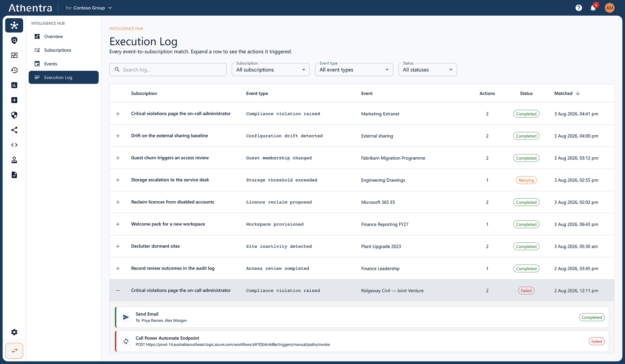Open the plus box rail icon
The height and width of the screenshot is (364, 625).
(x=14, y=100)
